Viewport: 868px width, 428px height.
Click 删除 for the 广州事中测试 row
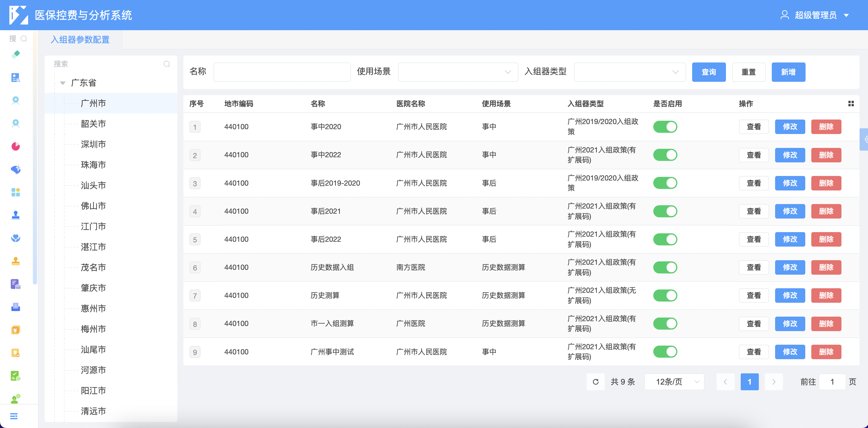826,352
